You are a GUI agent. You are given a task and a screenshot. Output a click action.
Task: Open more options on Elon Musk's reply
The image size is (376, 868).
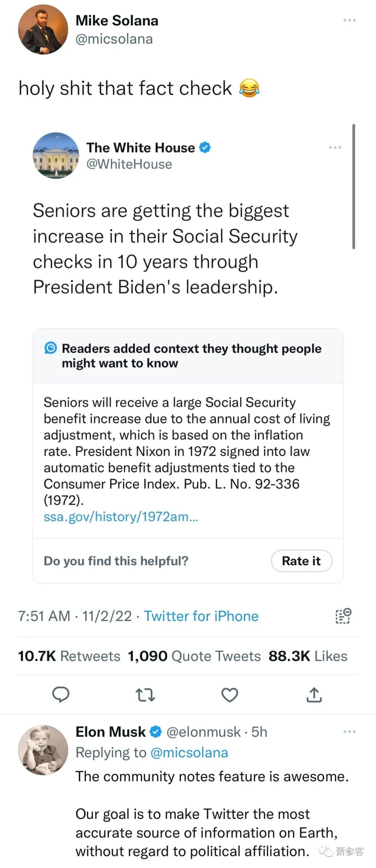click(350, 731)
